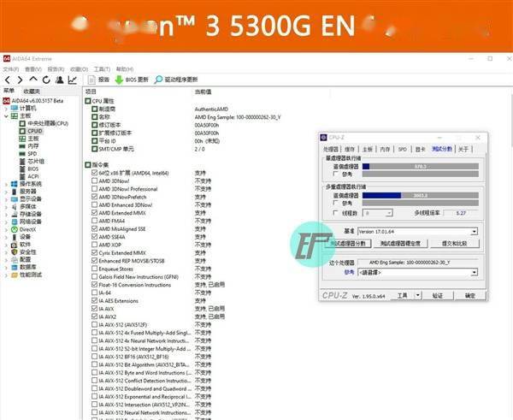
Task: Click 验证 button in CPU-Z
Action: (438, 296)
